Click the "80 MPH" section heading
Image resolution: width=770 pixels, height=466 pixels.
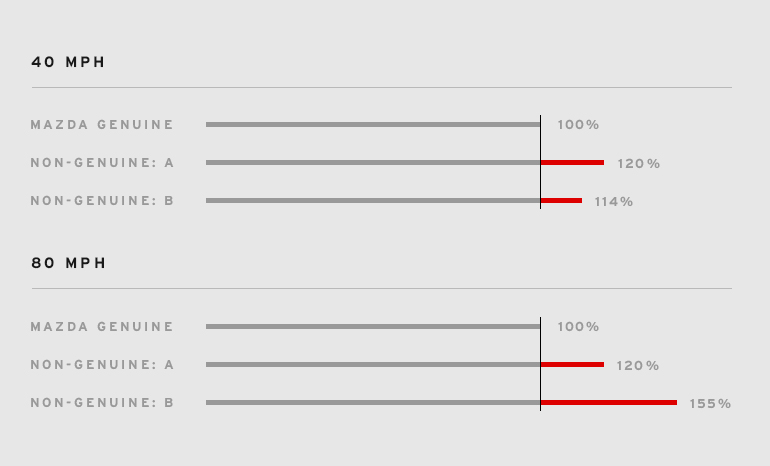[x=68, y=263]
